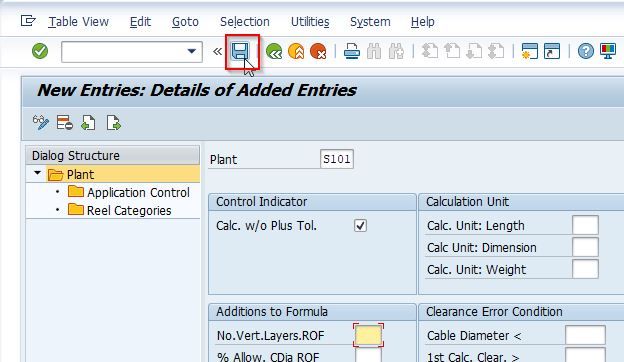Click the Customize Local Layout monitor icon
624x362 pixels.
608,51
